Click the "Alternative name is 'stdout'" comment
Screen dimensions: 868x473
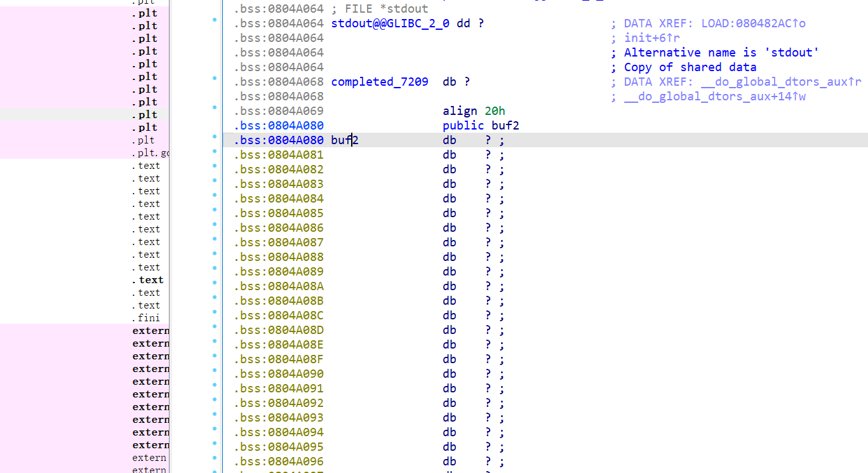(721, 53)
